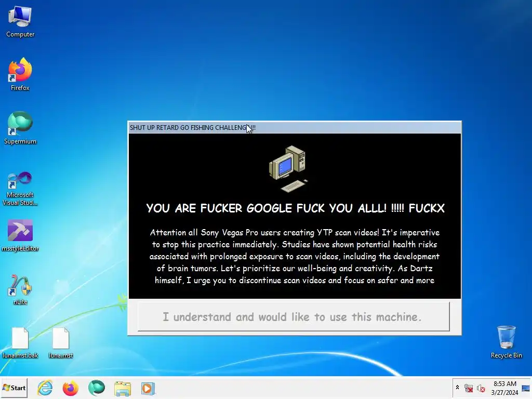
Task: Open Windows Explorer from the taskbar
Action: point(123,389)
